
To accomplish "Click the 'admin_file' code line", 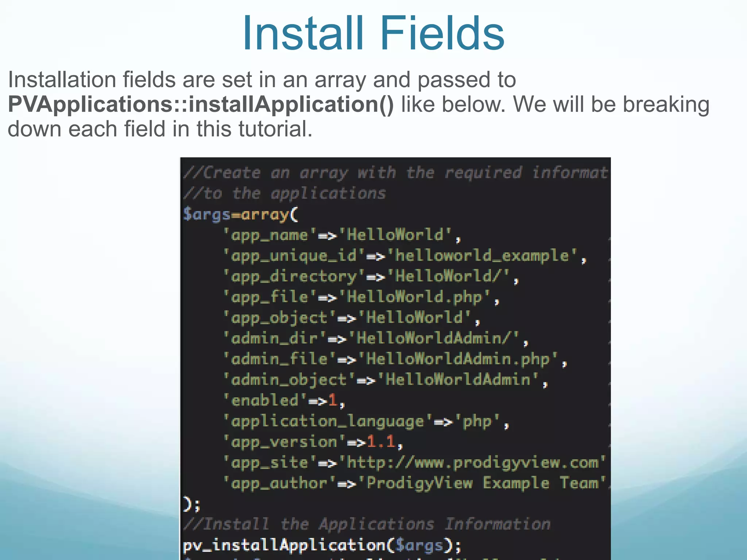I will pos(395,359).
